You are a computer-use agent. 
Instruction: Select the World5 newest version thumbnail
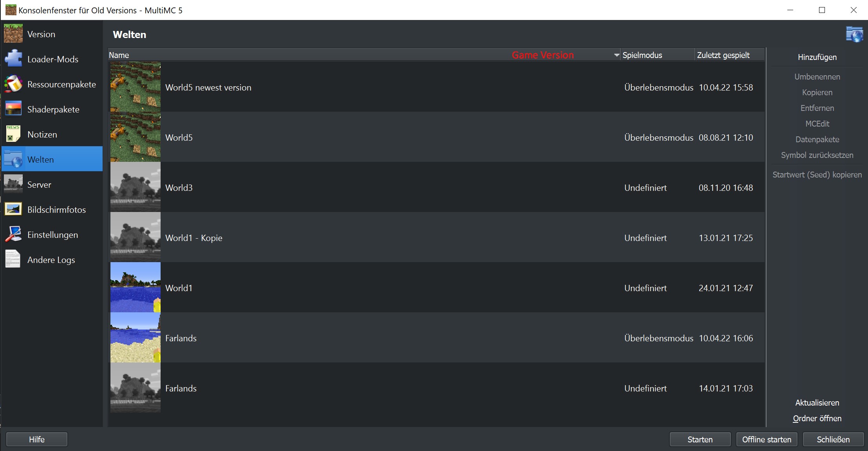point(135,87)
